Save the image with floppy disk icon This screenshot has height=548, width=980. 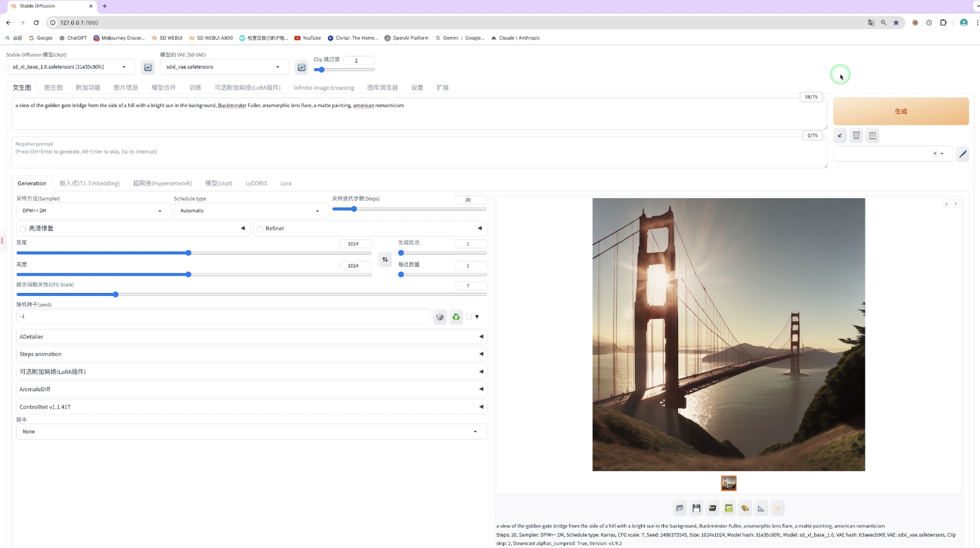696,508
